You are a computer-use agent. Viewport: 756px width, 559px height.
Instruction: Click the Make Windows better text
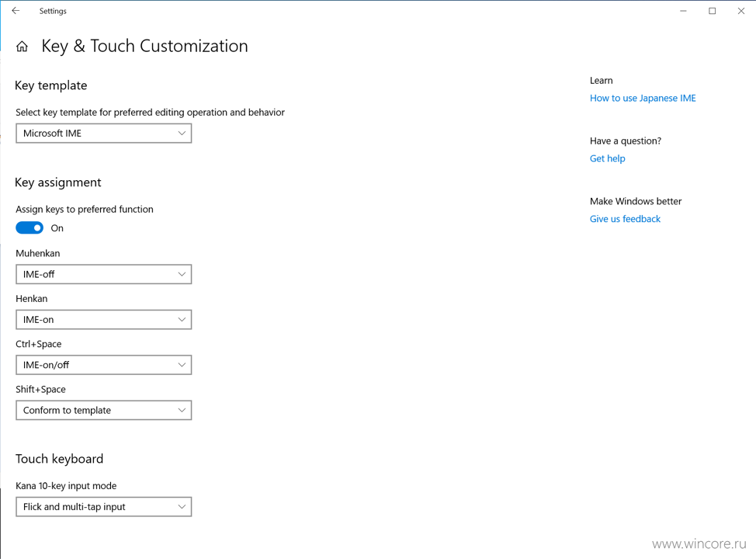click(636, 201)
